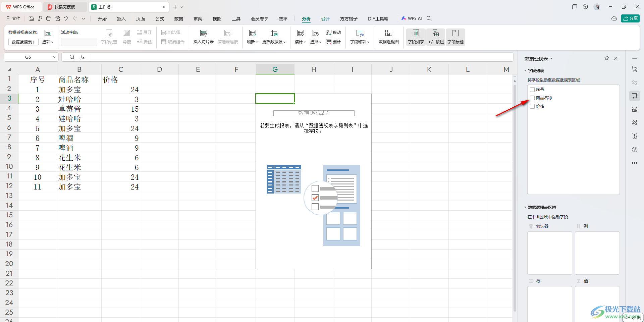This screenshot has width=644, height=322.
Task: Click the pivot table name field 数据透视表1
Action: point(23,42)
